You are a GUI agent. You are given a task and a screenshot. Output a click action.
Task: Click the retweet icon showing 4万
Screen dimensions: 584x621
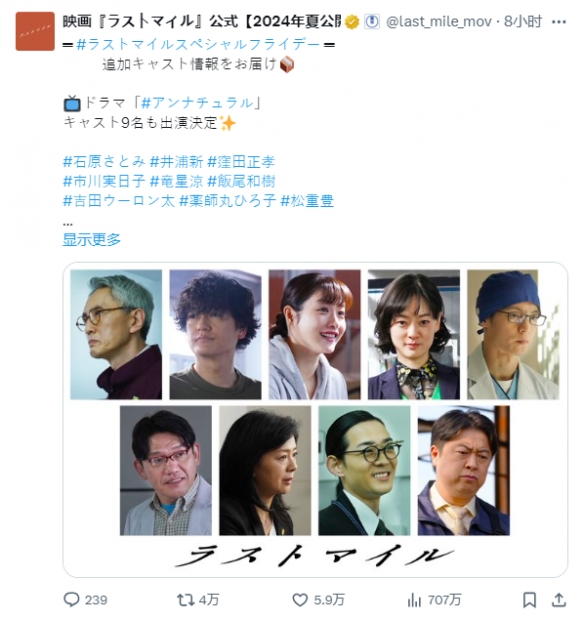pyautogui.click(x=185, y=600)
